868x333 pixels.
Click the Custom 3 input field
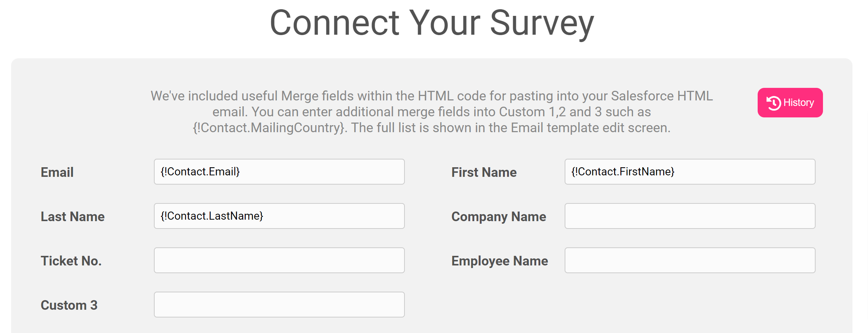(279, 305)
